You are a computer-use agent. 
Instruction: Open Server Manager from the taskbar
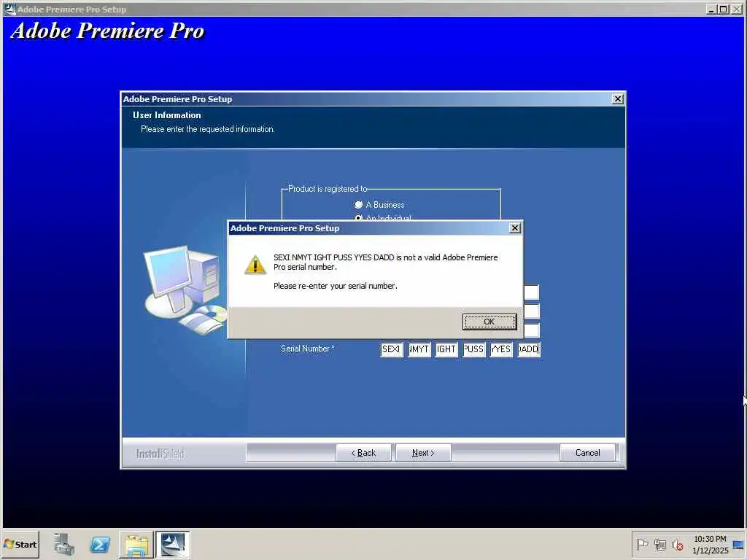point(64,544)
